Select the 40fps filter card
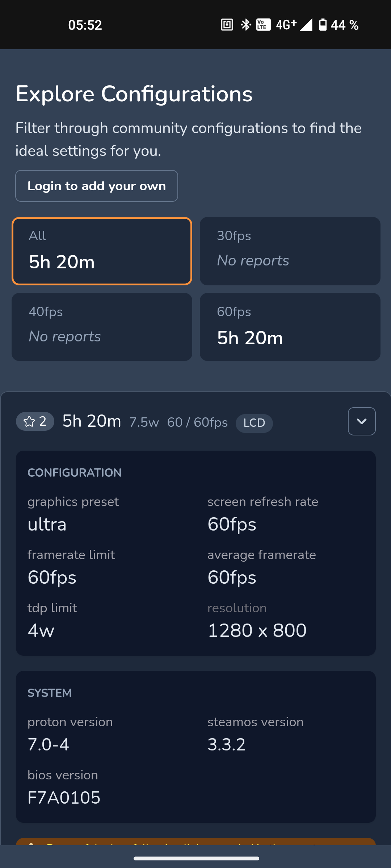The image size is (391, 868). tap(102, 327)
